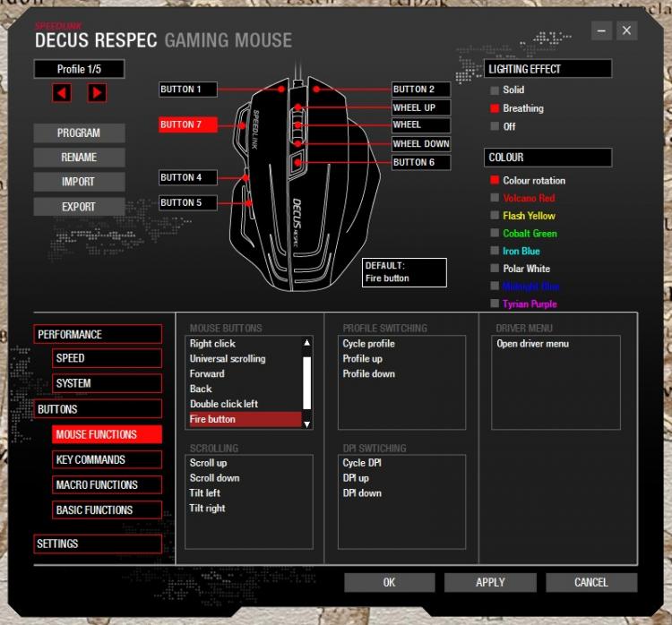
Task: Open the SPEED page
Action: 108,358
